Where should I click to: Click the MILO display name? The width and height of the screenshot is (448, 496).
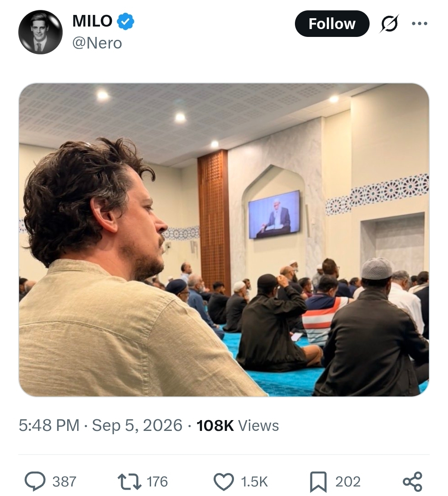click(93, 21)
